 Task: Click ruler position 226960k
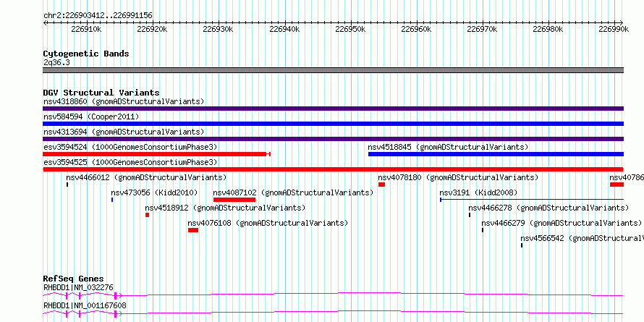click(x=416, y=29)
